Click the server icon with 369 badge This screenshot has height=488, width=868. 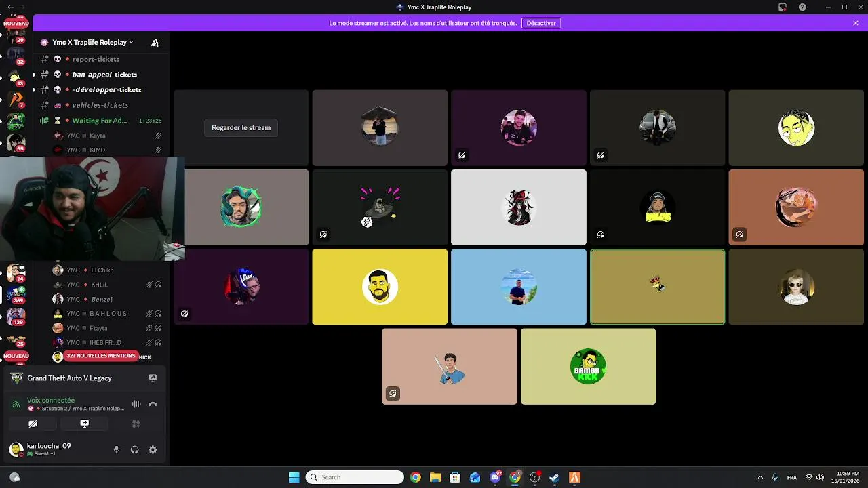(x=16, y=294)
